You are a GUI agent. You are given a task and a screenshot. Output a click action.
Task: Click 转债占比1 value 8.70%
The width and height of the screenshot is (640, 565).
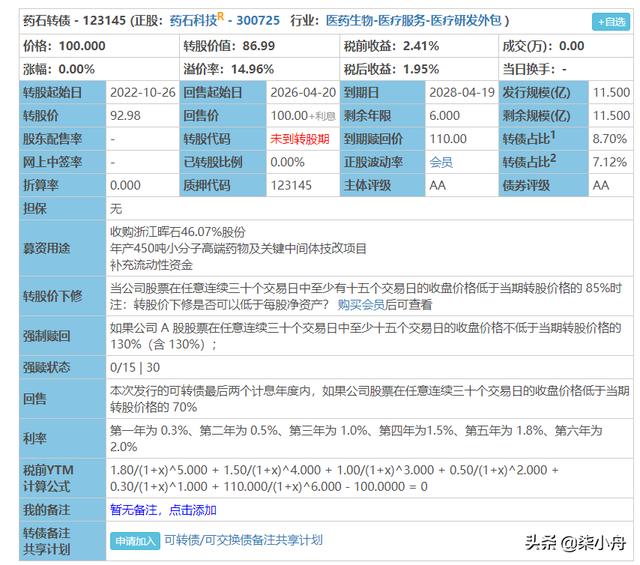(609, 139)
